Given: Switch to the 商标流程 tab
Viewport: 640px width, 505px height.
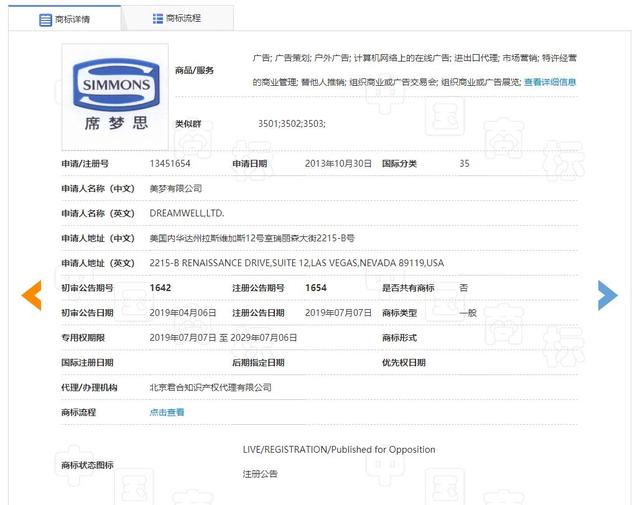Looking at the screenshot, I should (x=178, y=18).
